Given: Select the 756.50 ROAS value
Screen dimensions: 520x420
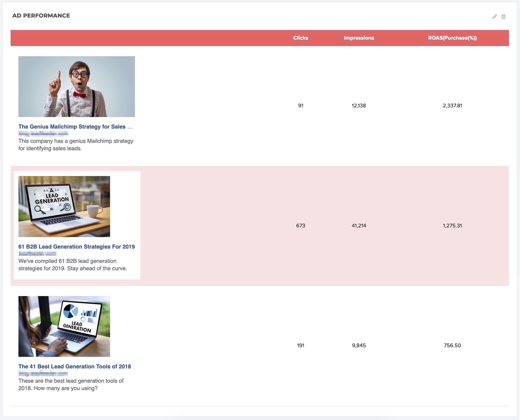Looking at the screenshot, I should [x=452, y=346].
